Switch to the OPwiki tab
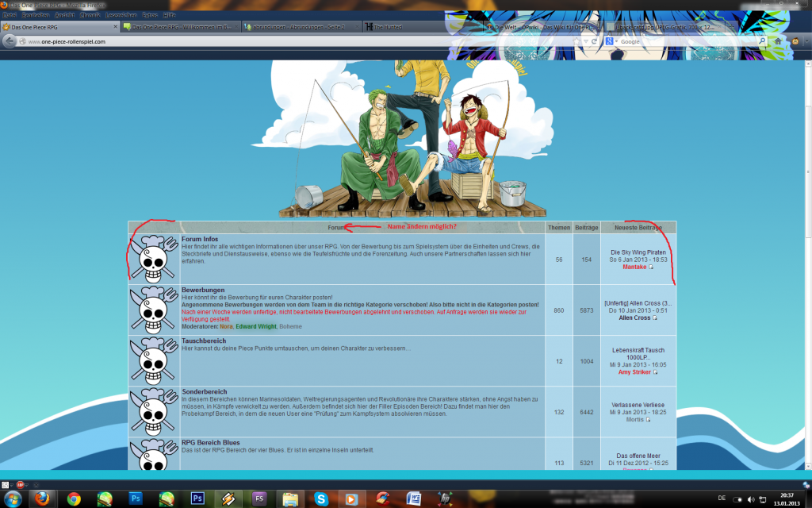This screenshot has width=812, height=508. [x=542, y=27]
